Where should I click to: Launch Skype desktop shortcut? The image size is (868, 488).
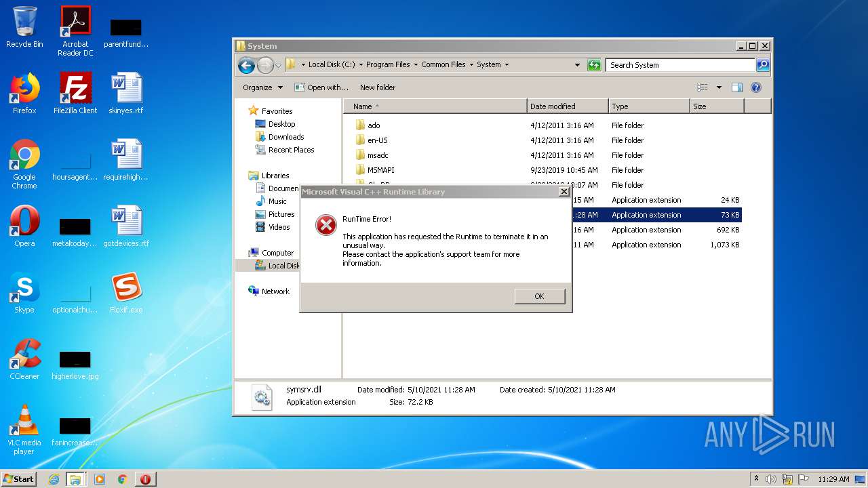click(24, 293)
